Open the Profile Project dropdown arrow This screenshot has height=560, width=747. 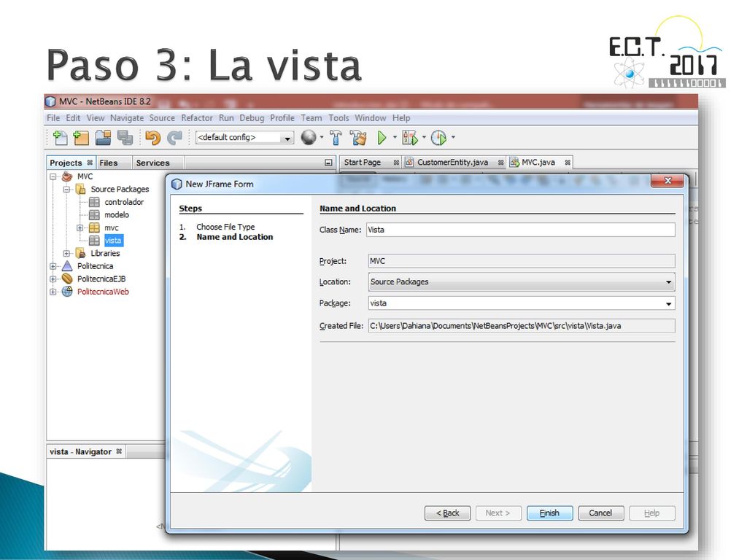point(452,137)
